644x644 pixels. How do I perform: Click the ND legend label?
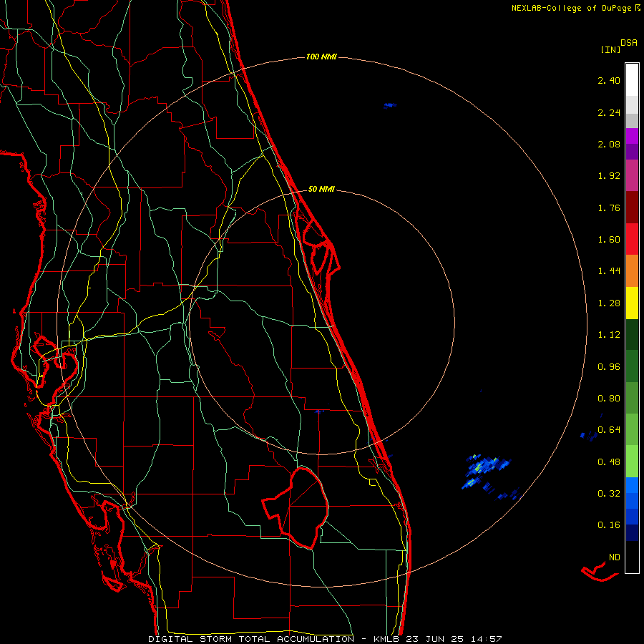coord(615,557)
